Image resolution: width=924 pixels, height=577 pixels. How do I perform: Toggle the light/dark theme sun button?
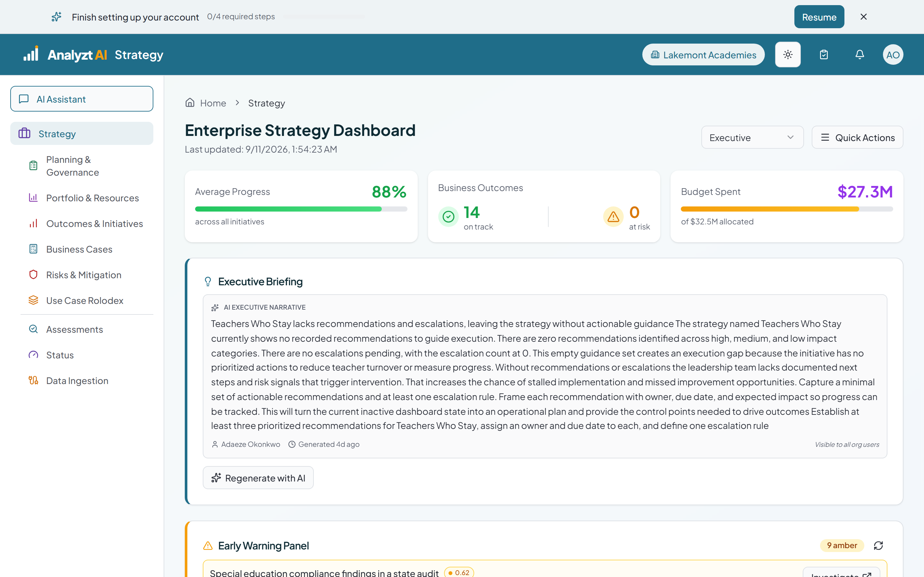(x=788, y=54)
